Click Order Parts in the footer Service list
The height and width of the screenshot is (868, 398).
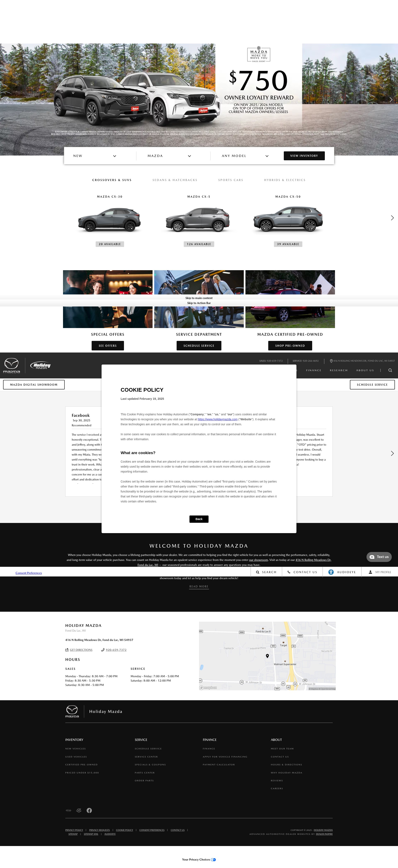coord(144,780)
